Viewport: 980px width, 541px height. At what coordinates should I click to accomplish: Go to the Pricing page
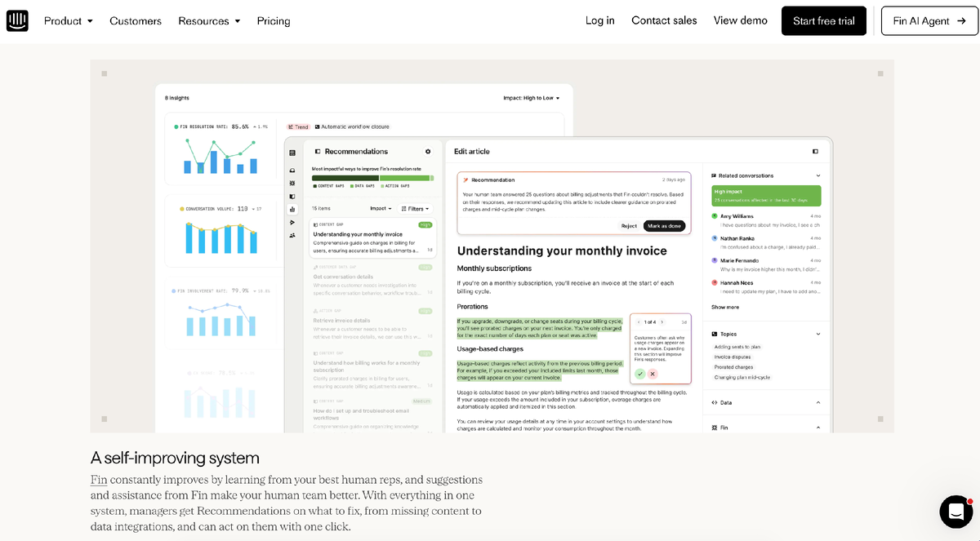click(x=274, y=21)
